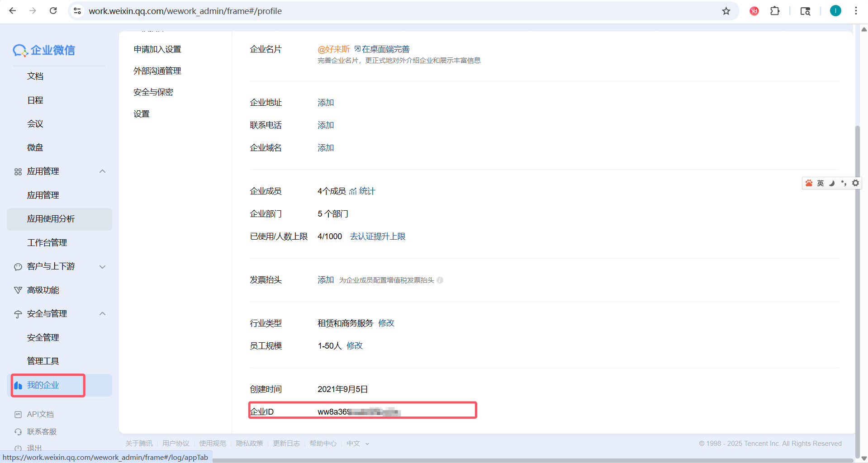Toggle the IME 英 language mode
Screen dimensions: 868x463
tap(821, 183)
